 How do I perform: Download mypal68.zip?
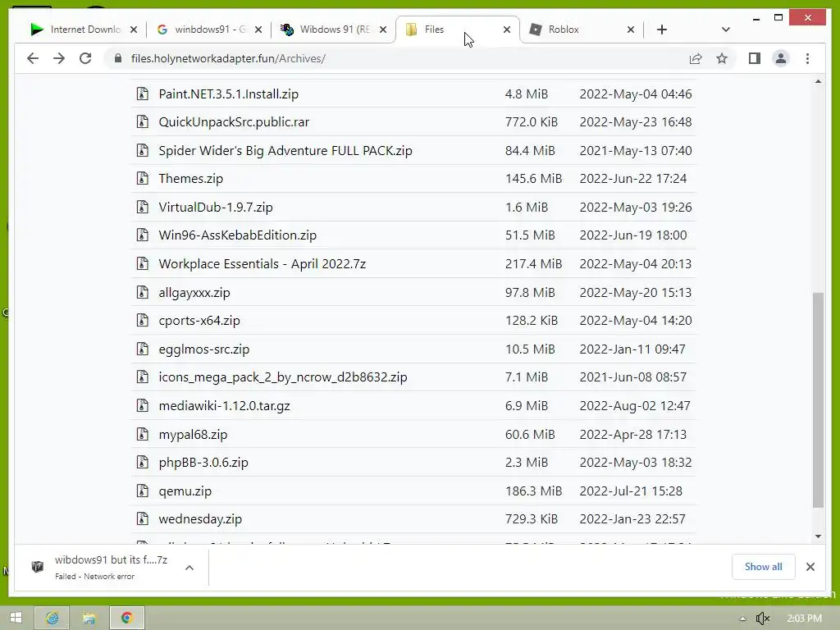193,435
